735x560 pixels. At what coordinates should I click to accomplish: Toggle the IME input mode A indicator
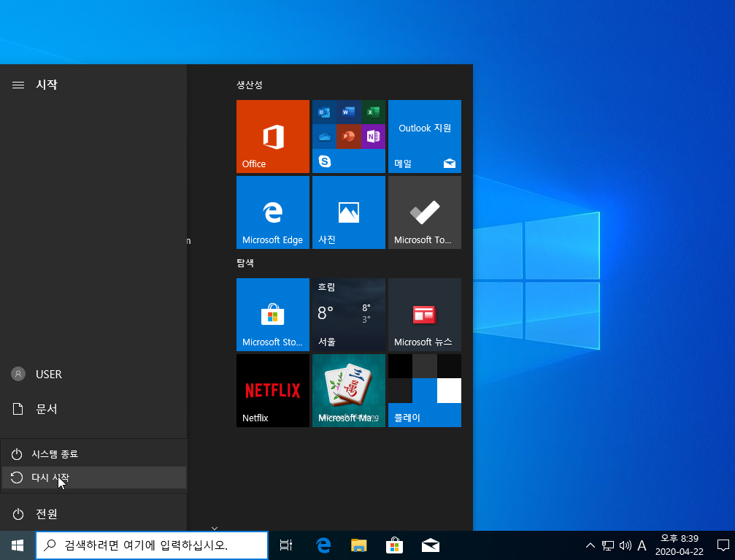pos(642,545)
